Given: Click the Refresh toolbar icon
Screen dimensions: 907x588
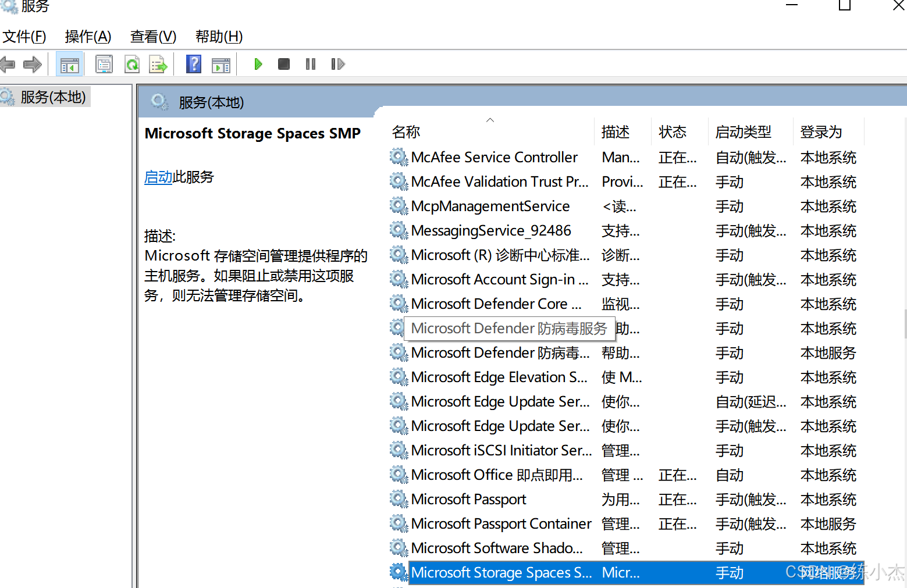Looking at the screenshot, I should [133, 64].
